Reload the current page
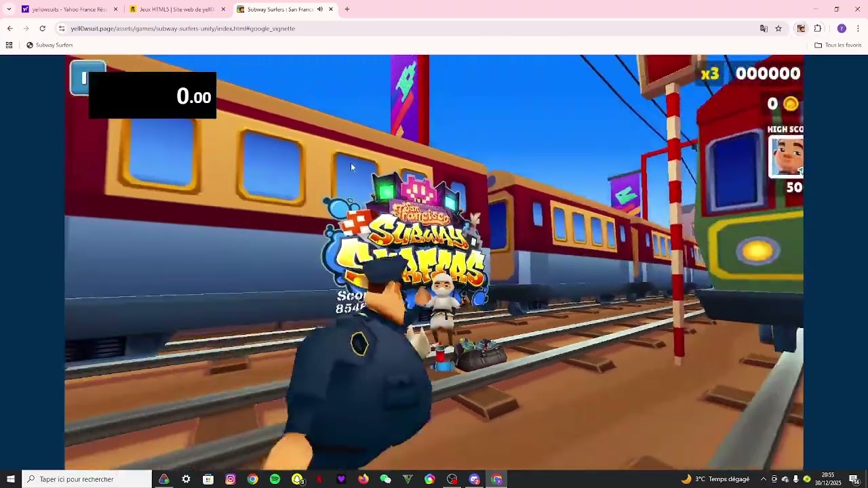The image size is (868, 488). click(43, 28)
